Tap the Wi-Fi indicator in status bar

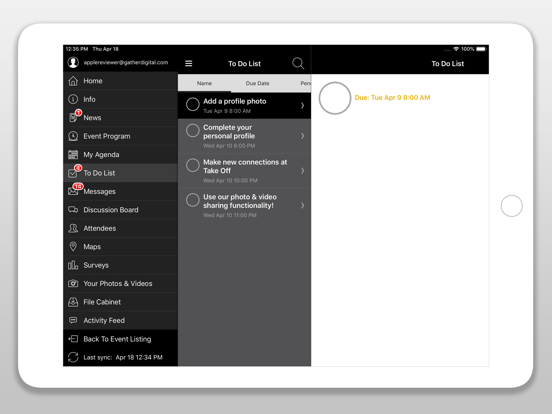(x=456, y=49)
